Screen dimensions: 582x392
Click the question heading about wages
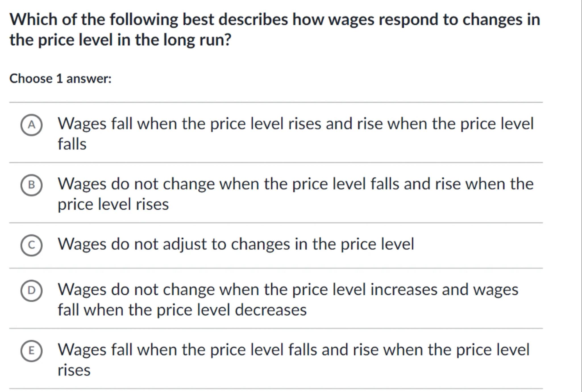275,20
